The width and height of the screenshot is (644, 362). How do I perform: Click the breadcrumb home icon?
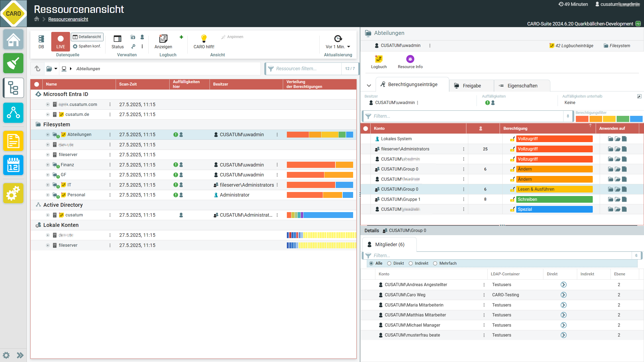point(37,19)
